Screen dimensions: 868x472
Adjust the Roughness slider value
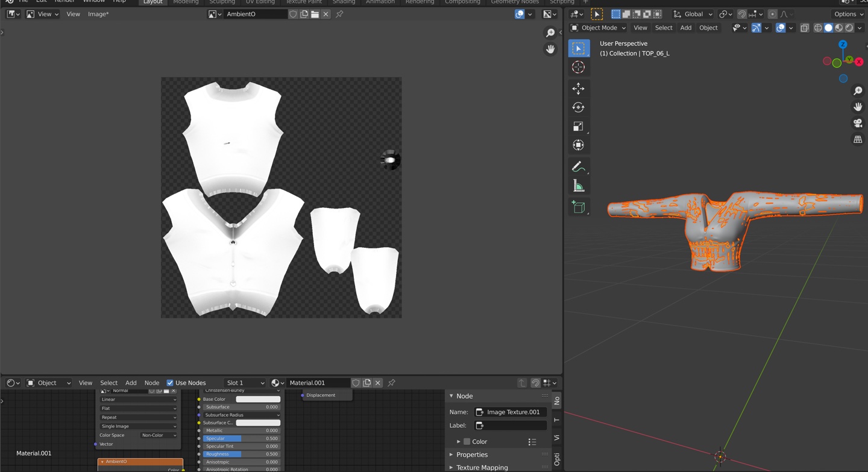coord(241,454)
